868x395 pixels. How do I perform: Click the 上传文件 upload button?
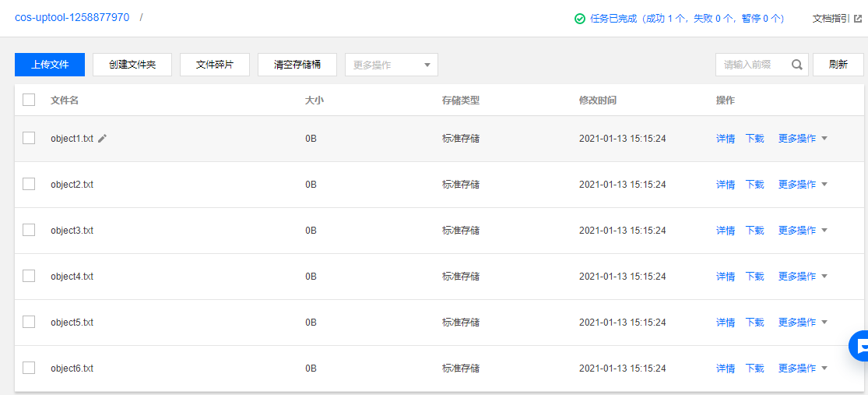click(50, 65)
